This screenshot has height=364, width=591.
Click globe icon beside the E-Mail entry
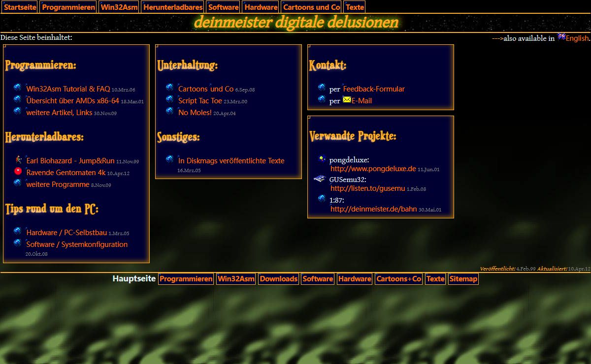[x=322, y=99]
